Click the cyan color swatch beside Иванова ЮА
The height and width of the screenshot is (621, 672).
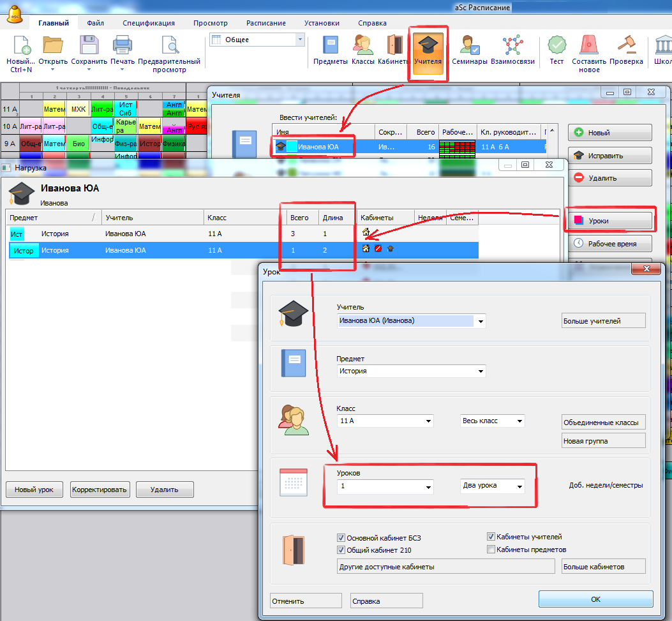click(292, 146)
